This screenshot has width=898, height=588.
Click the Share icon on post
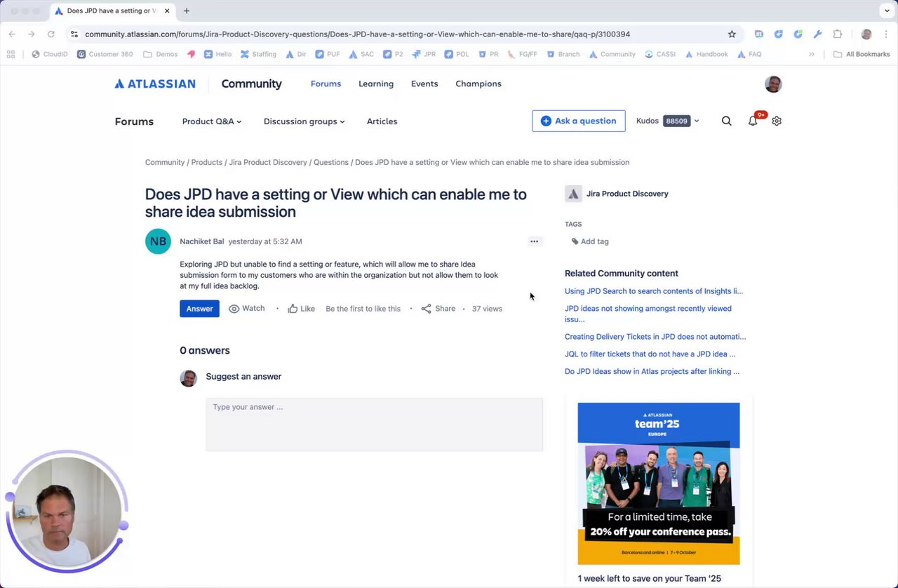(x=426, y=309)
